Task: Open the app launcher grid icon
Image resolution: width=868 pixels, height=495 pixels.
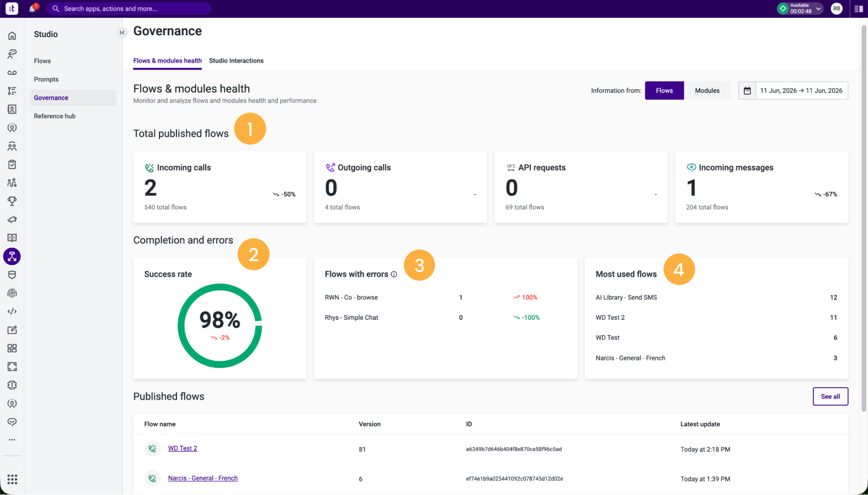Action: coord(12,479)
